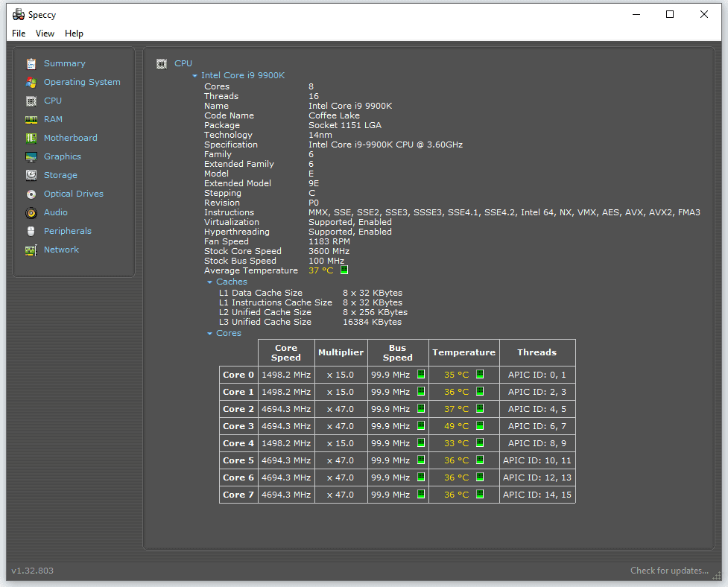Select the RAM memory stick icon
This screenshot has width=728, height=587.
pyautogui.click(x=31, y=120)
